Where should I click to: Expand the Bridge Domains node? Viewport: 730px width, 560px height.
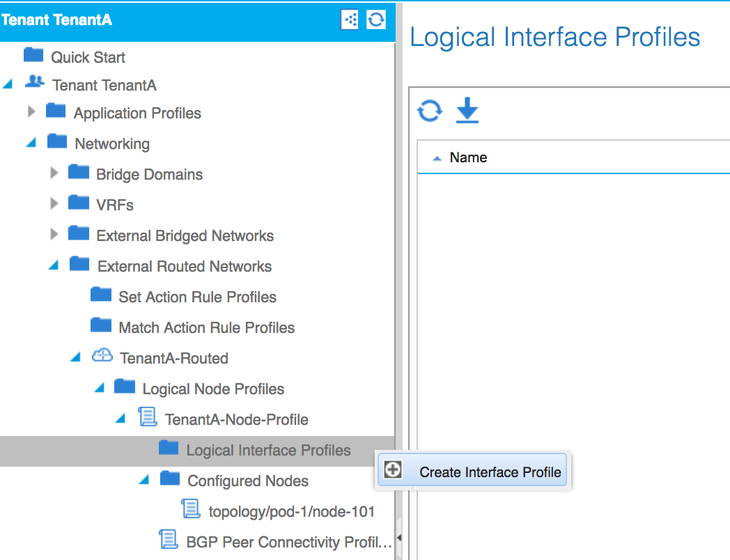[x=54, y=173]
